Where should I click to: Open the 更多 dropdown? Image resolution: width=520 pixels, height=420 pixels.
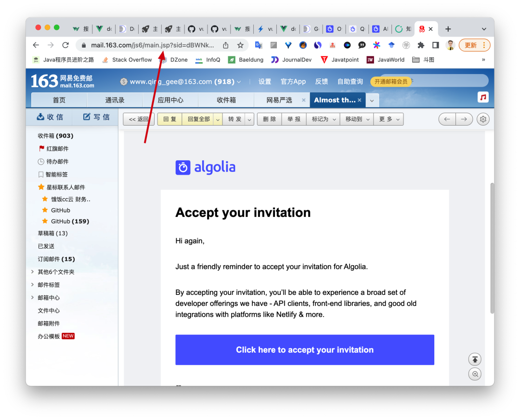389,119
